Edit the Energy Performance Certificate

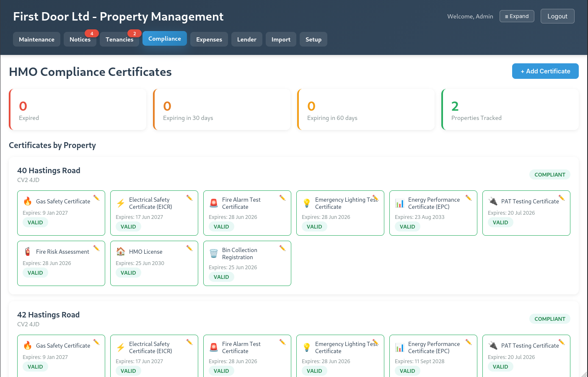click(469, 198)
